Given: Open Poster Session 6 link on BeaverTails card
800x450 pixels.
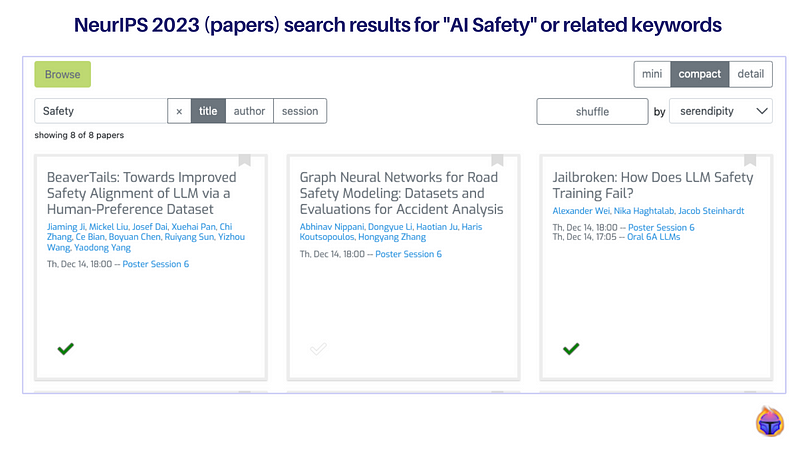Looking at the screenshot, I should (x=156, y=264).
